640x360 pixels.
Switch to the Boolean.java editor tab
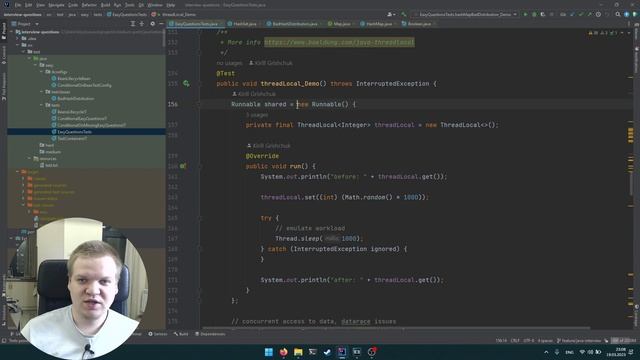[x=418, y=24]
